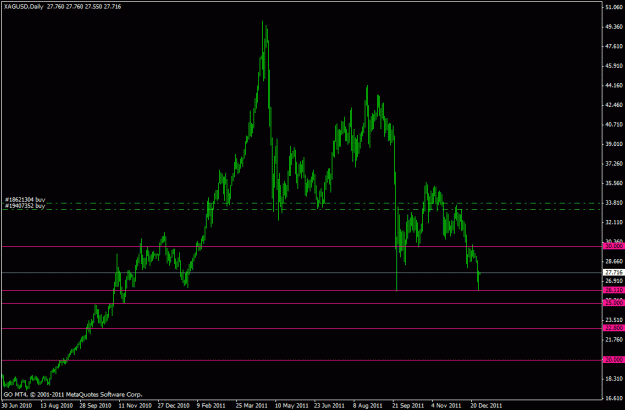Click the 20 Dec 2011 date label
This screenshot has width=625, height=410.
486,405
